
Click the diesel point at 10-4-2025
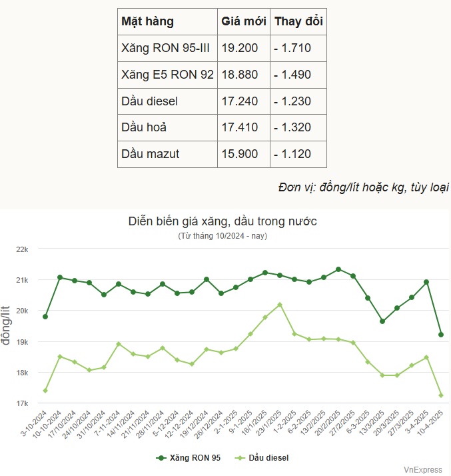(x=441, y=395)
